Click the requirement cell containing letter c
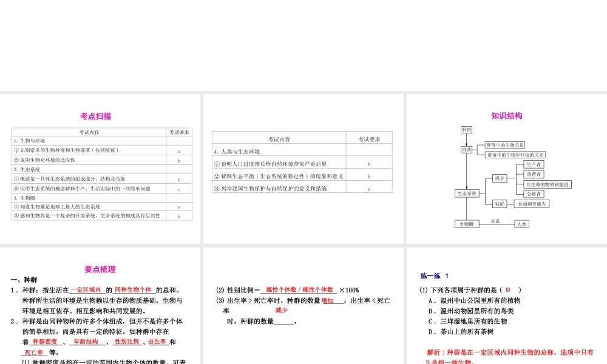 179,189
